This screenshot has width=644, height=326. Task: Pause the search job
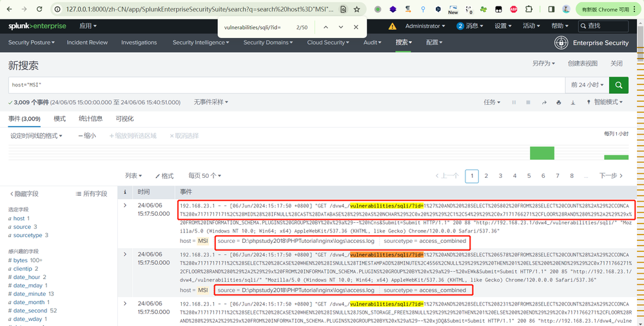(x=514, y=102)
